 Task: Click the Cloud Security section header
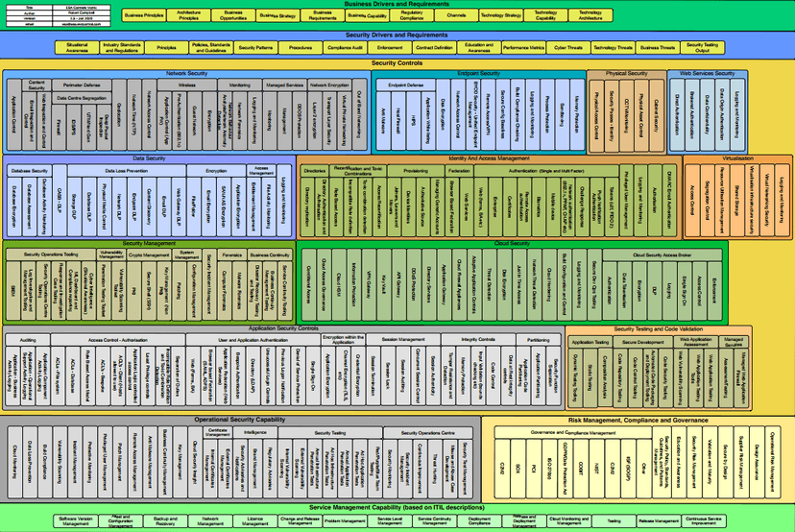click(x=513, y=244)
